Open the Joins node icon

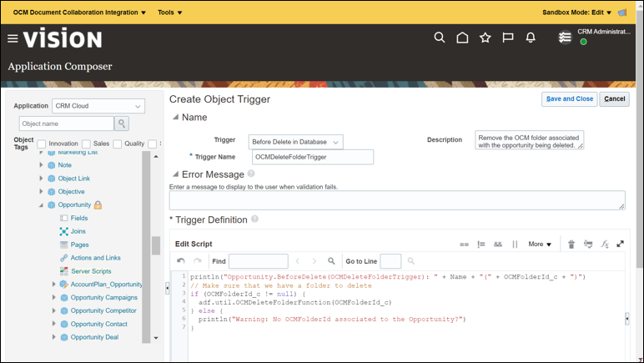tap(63, 231)
